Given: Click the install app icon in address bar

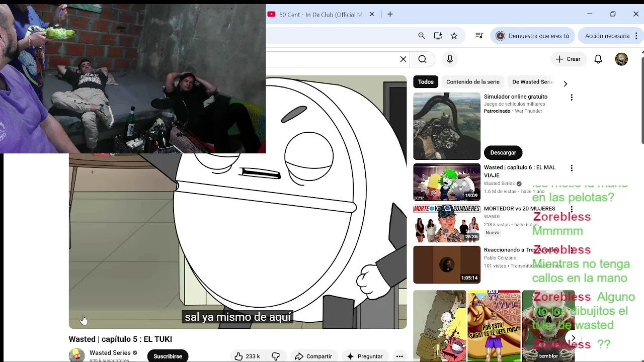Looking at the screenshot, I should click(438, 36).
